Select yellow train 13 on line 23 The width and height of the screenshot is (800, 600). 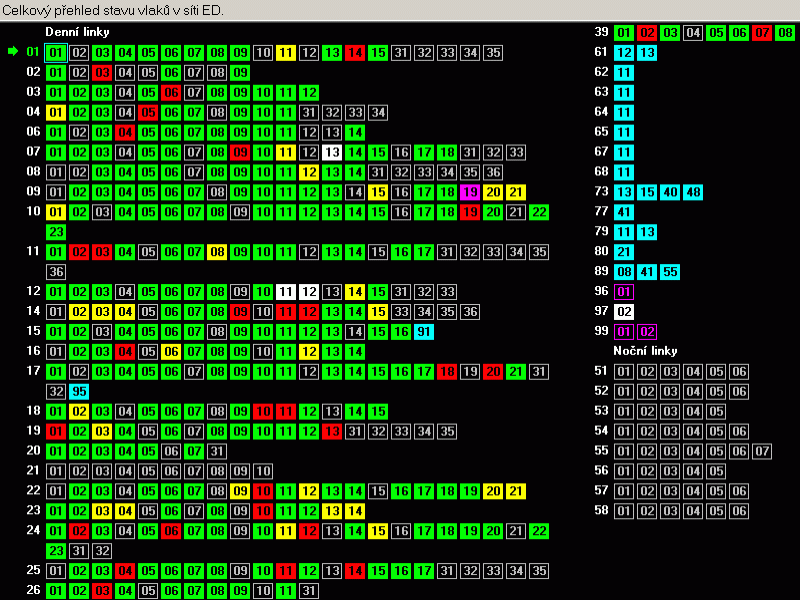tap(332, 511)
